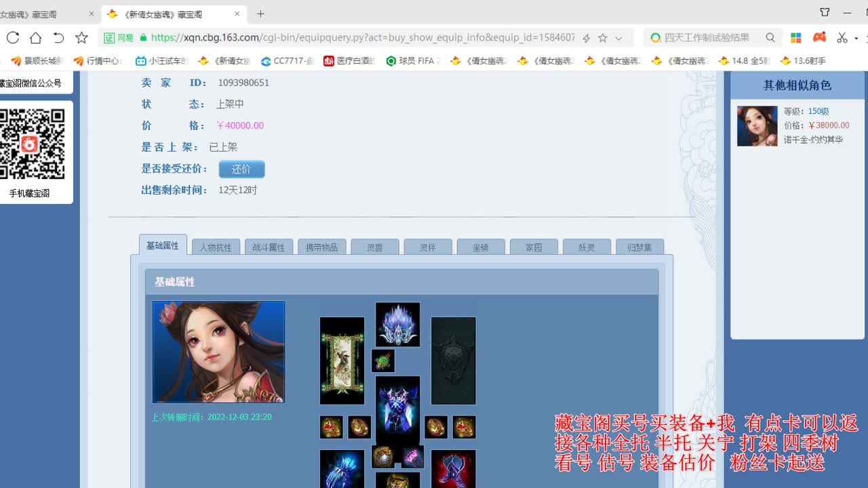Click the 还价 counter-offer button
The image size is (868, 488).
click(241, 169)
